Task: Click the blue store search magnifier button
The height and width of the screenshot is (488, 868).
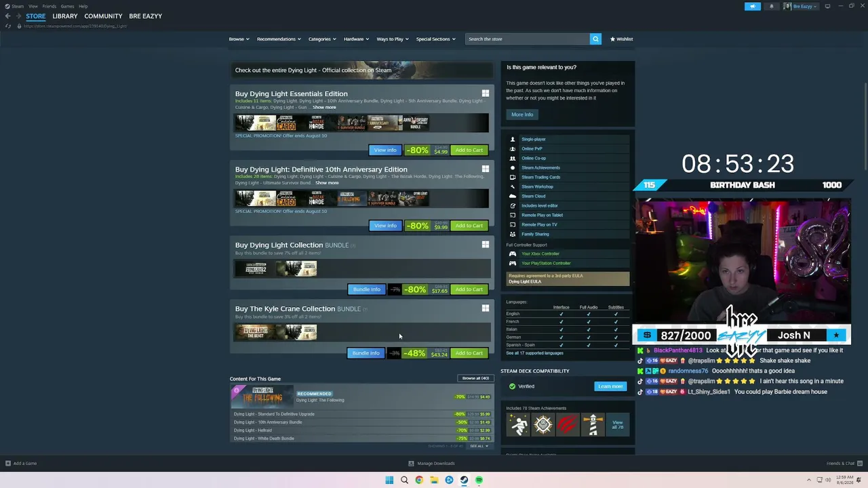Action: (x=595, y=39)
